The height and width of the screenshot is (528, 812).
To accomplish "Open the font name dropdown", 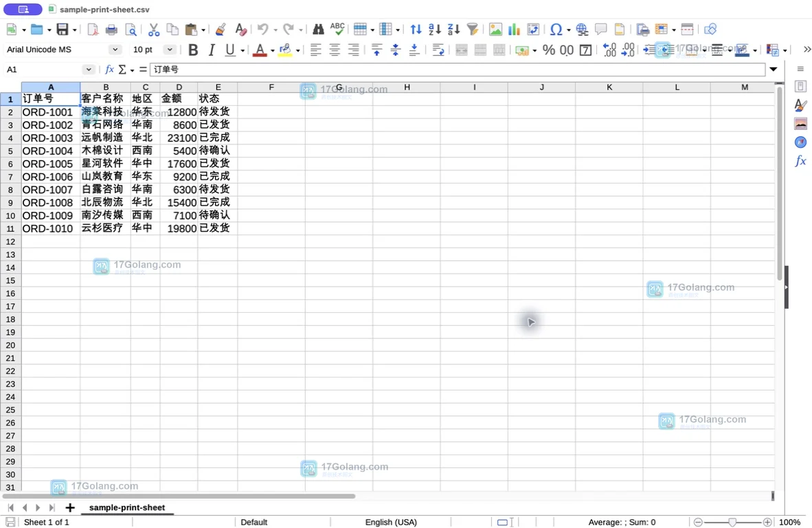I will click(x=115, y=49).
